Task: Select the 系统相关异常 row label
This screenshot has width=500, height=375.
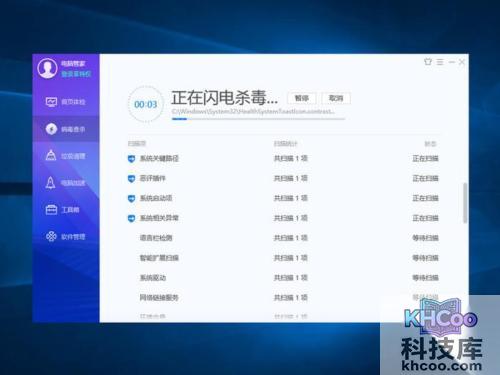Action: (x=159, y=218)
